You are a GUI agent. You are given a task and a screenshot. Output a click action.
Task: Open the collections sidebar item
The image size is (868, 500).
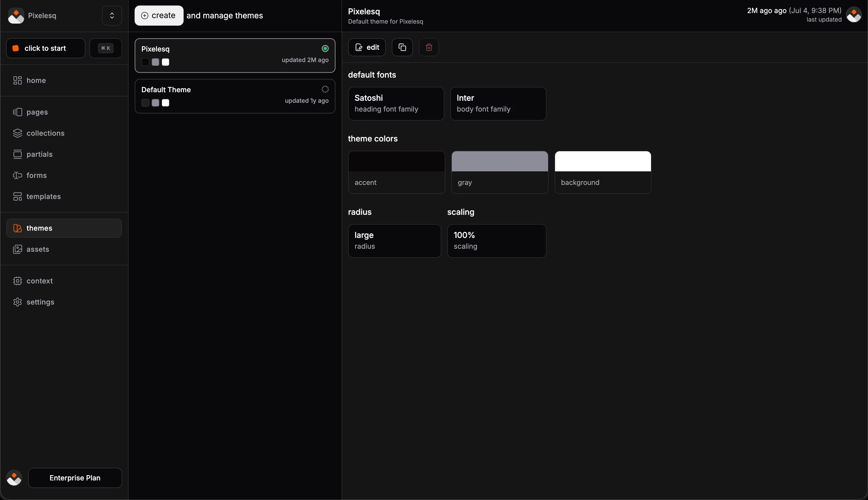coord(45,133)
